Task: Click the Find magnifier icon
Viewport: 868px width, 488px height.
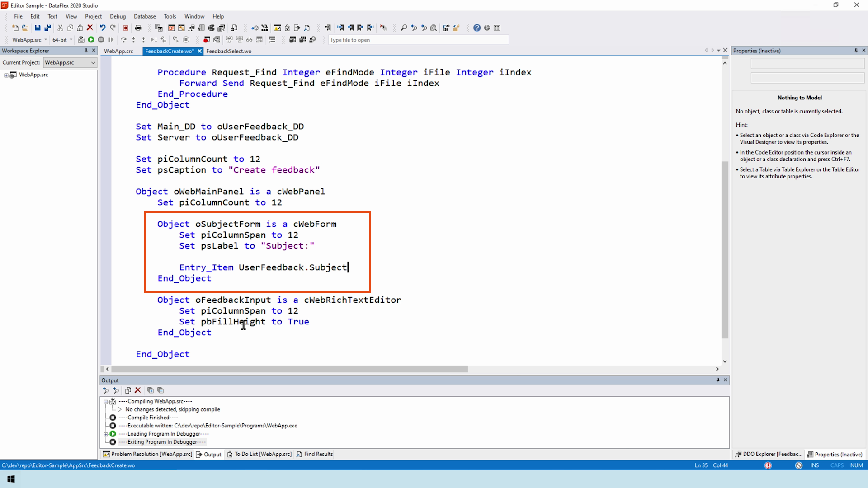Action: coord(404,28)
